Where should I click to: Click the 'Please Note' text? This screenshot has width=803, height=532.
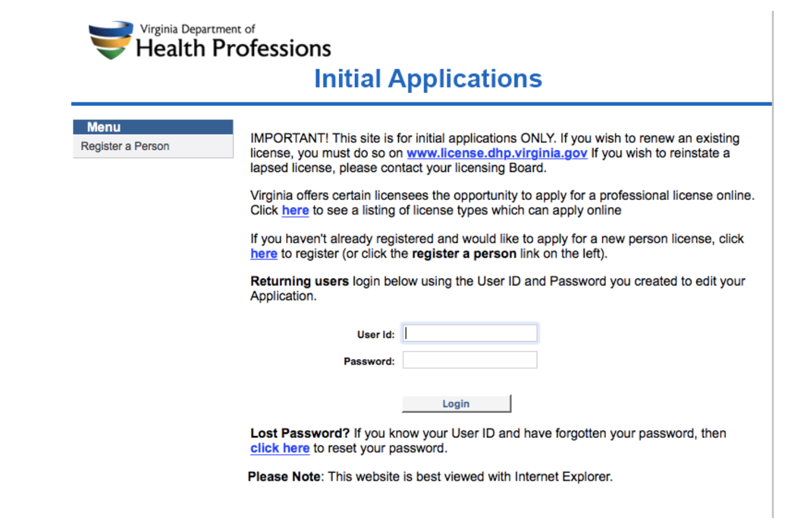[284, 476]
